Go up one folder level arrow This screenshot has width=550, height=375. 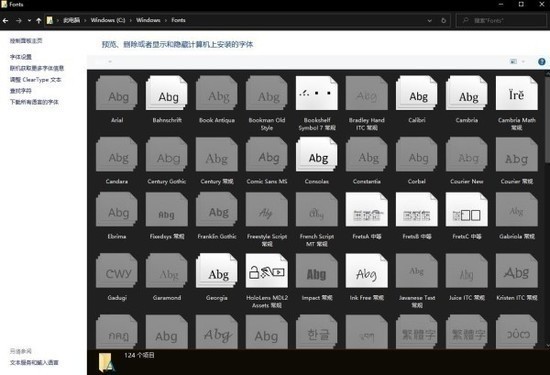tap(39, 20)
